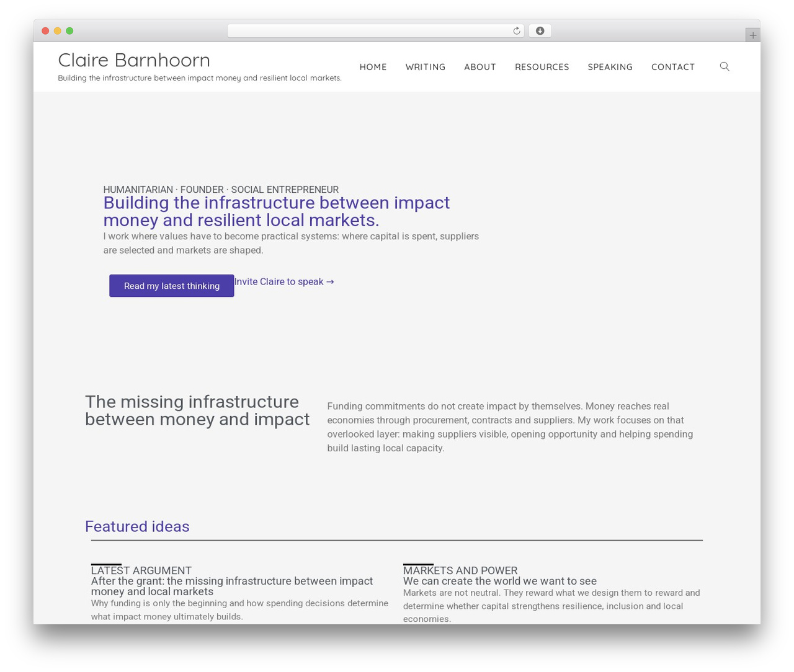Open After the grant article title

coord(232,586)
